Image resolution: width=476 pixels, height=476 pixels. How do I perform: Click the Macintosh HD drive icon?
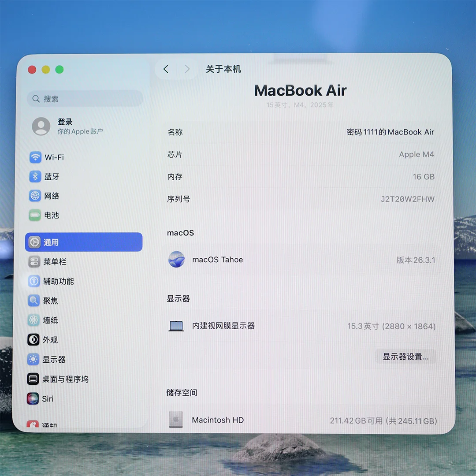pos(176,420)
